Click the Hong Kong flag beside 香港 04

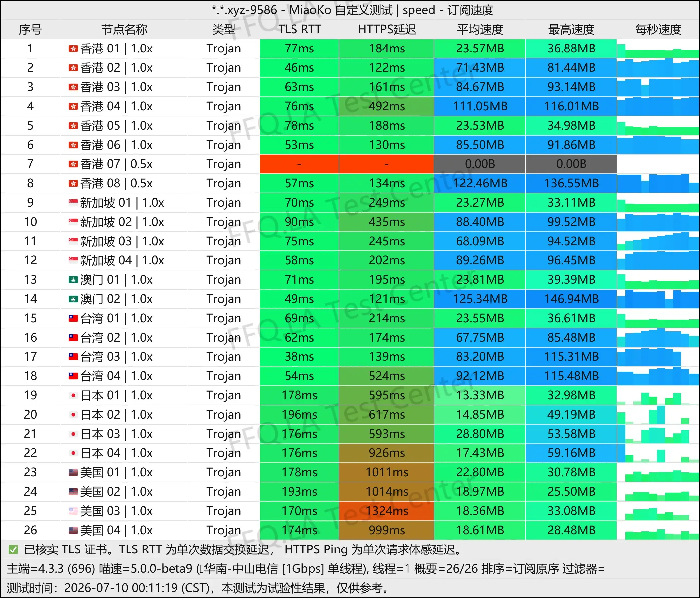73,106
